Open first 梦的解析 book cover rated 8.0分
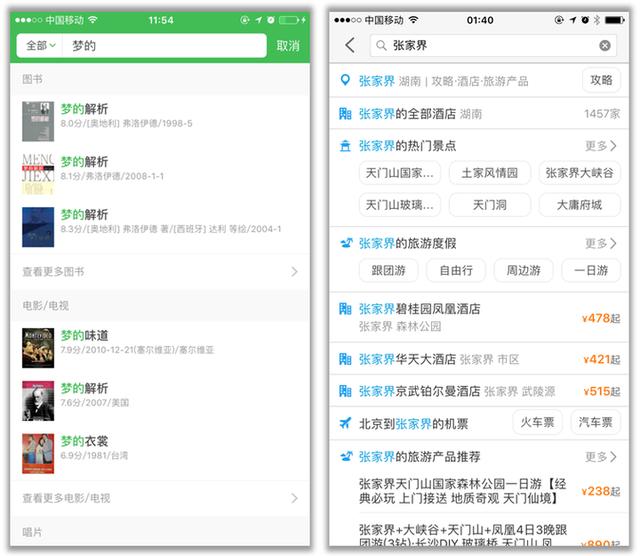The height and width of the screenshot is (556, 640). 38,121
